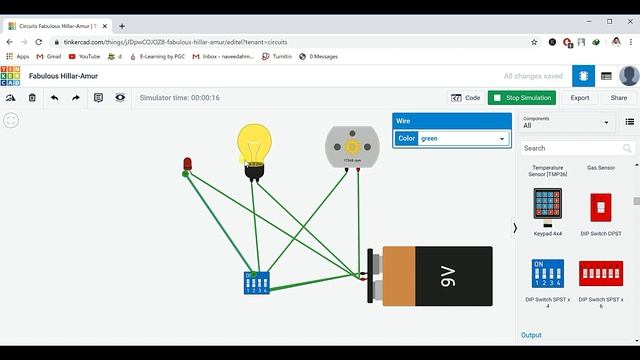Open the Gmail bookmark
640x360 pixels.
[x=49, y=57]
